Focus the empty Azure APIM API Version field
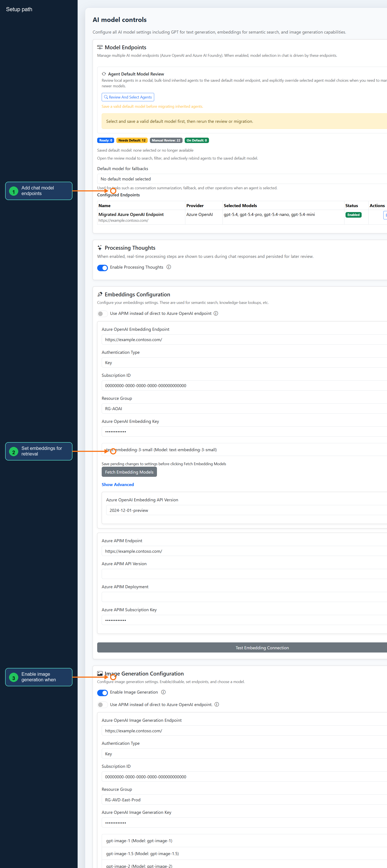The width and height of the screenshot is (387, 868). tap(244, 574)
